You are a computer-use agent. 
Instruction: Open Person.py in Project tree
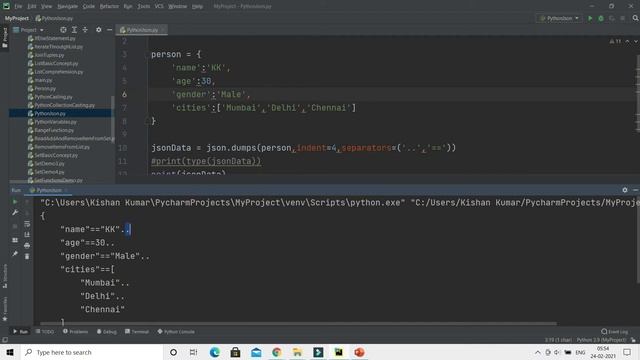click(x=45, y=89)
